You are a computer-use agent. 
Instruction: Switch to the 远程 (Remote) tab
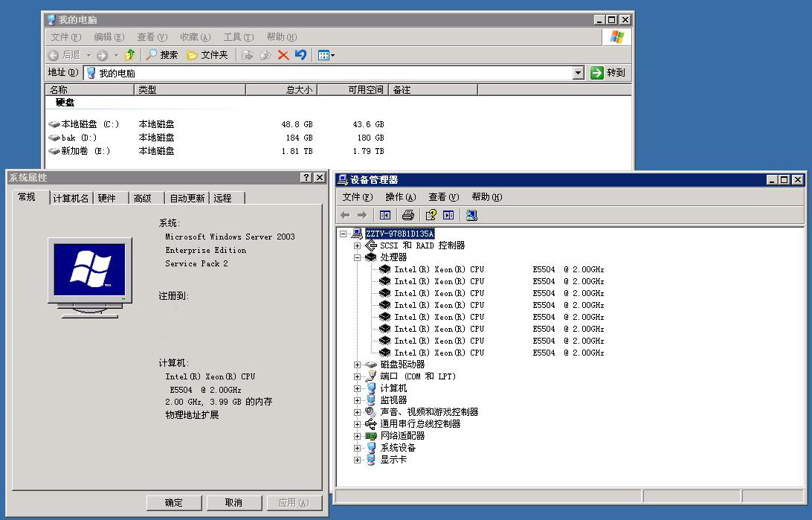click(223, 198)
